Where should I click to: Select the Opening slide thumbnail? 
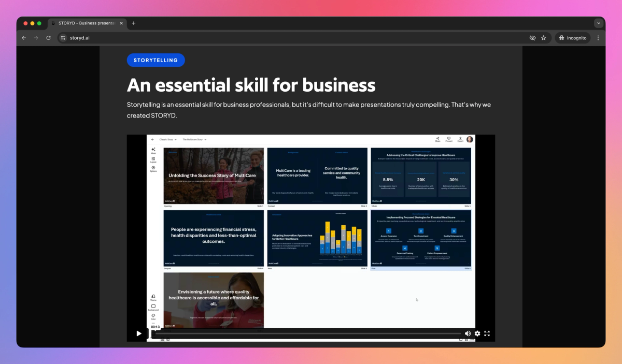214,176
